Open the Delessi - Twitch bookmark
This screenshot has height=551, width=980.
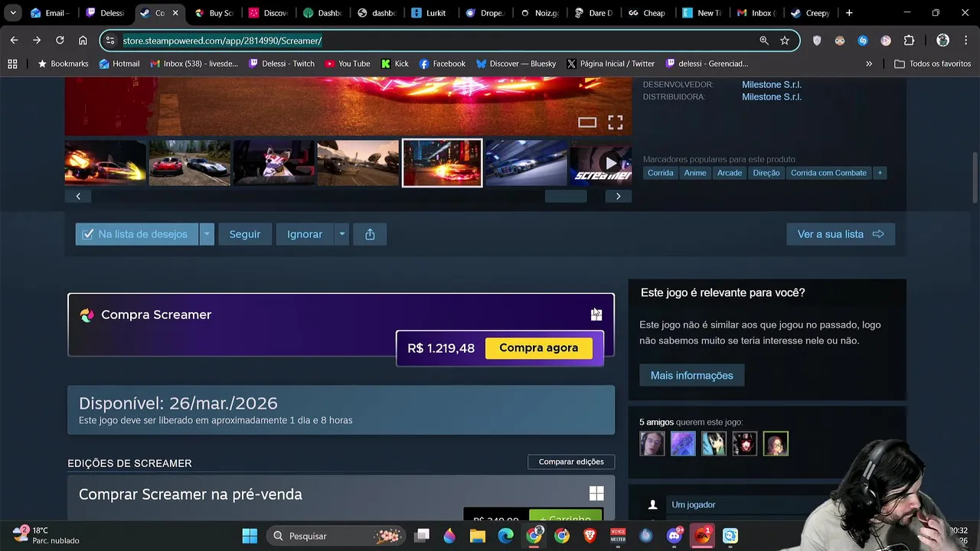tap(281, 64)
